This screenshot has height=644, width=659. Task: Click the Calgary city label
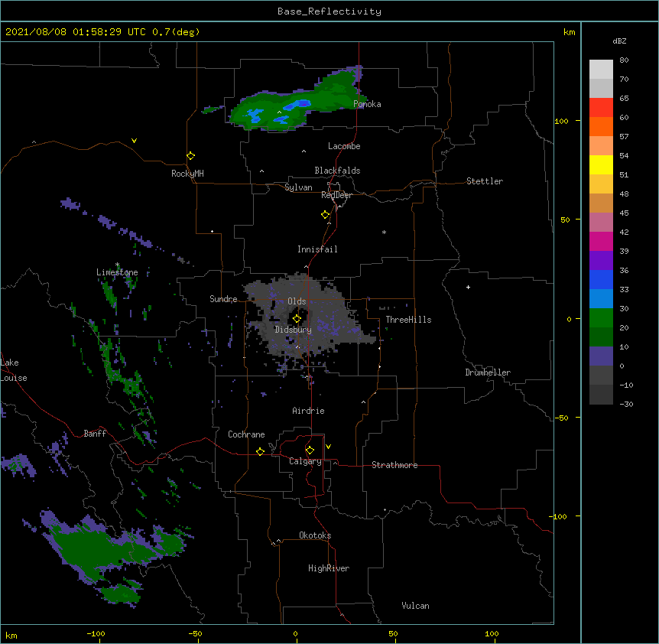click(305, 461)
